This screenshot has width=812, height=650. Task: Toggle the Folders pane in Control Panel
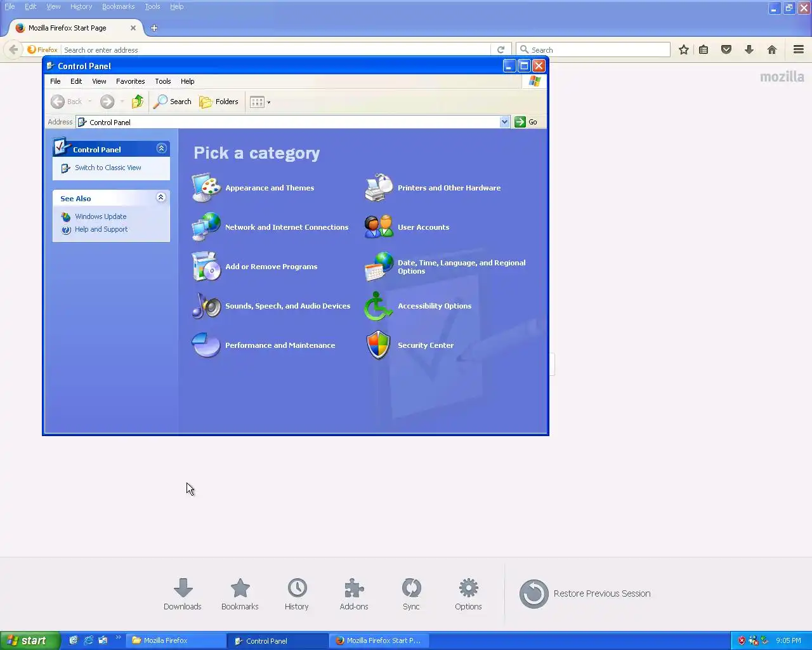[219, 102]
